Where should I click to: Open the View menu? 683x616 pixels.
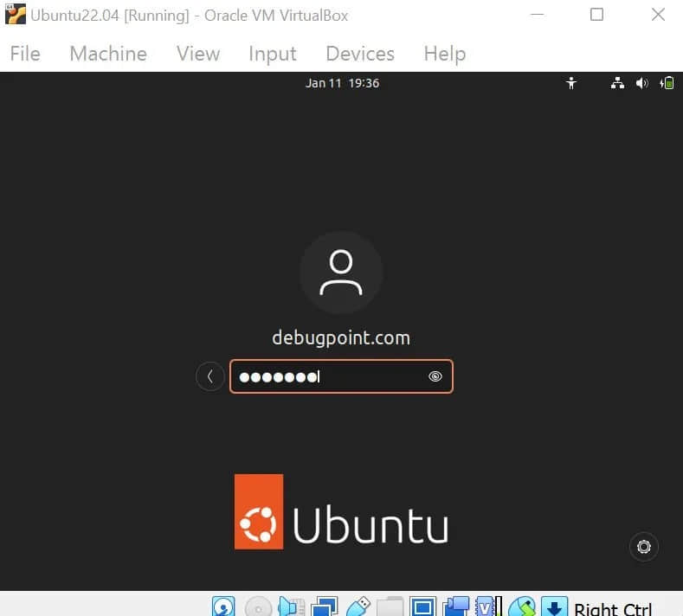[198, 54]
